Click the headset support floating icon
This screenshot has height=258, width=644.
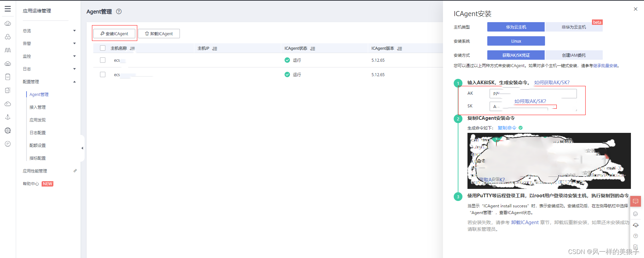tap(636, 225)
